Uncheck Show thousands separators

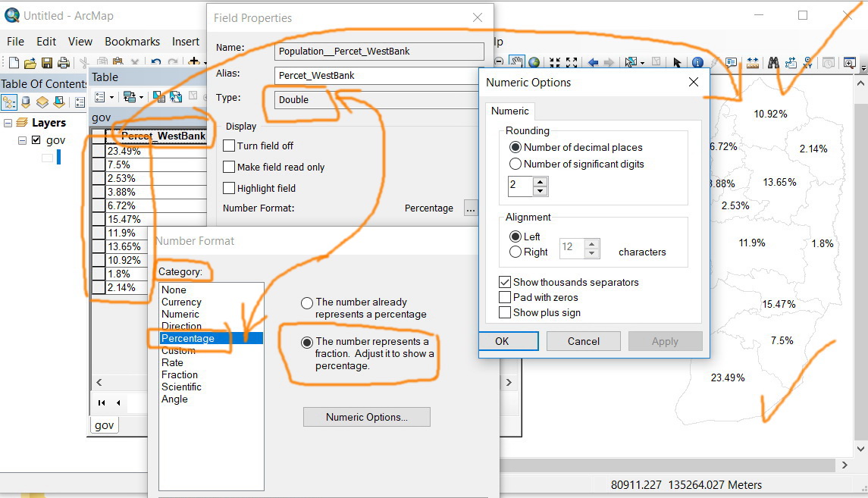pyautogui.click(x=504, y=282)
